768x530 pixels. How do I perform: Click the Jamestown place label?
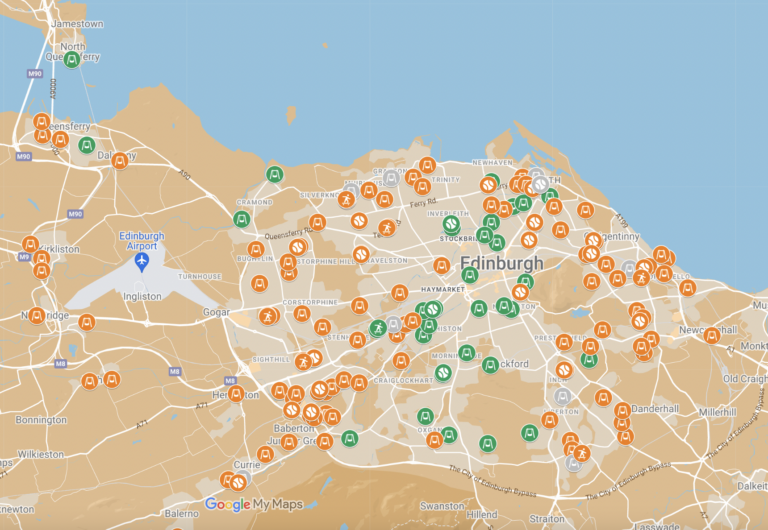tap(77, 24)
